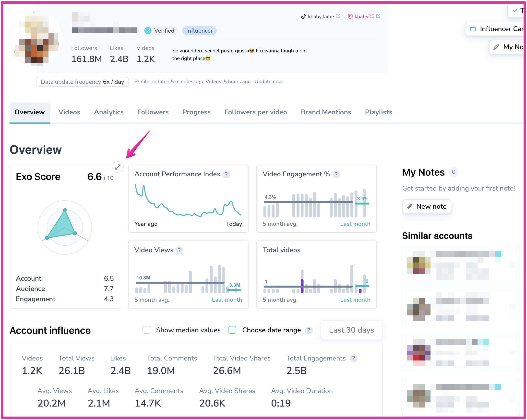Screen dimensions: 527x420
Task: Click help icon beside Total Engagements
Action: [353, 359]
